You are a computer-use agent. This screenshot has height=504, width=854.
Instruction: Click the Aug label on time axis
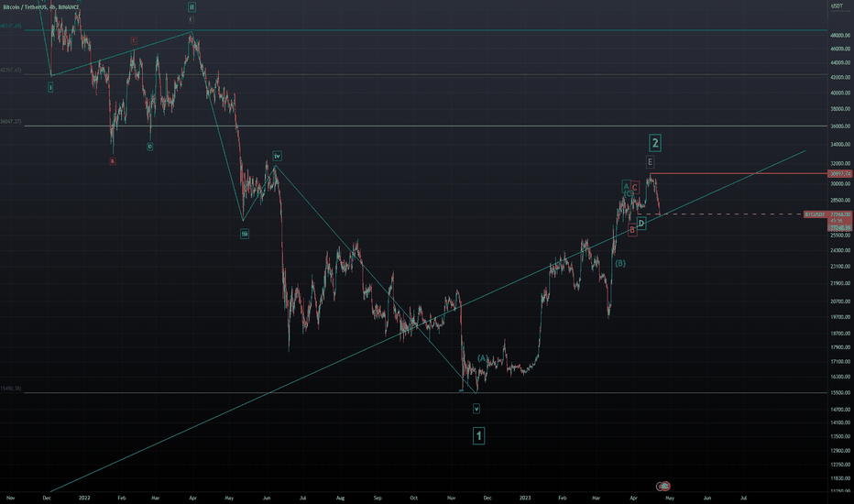point(340,498)
